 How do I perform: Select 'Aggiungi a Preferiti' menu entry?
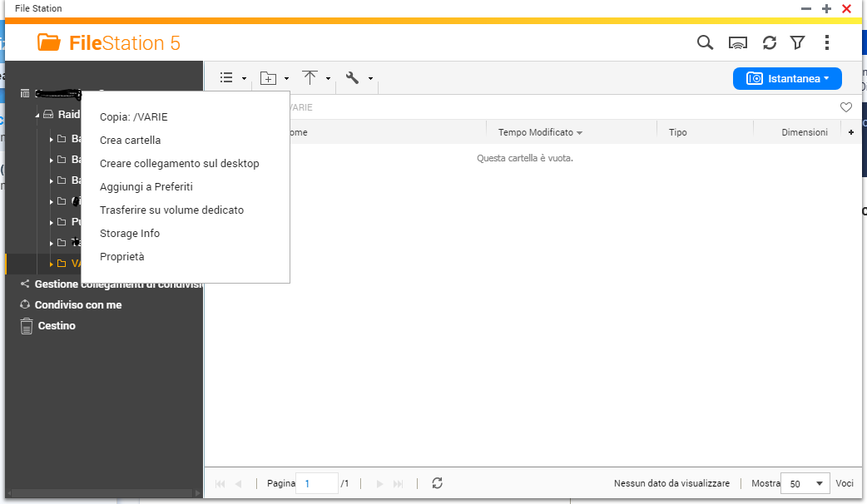click(146, 187)
